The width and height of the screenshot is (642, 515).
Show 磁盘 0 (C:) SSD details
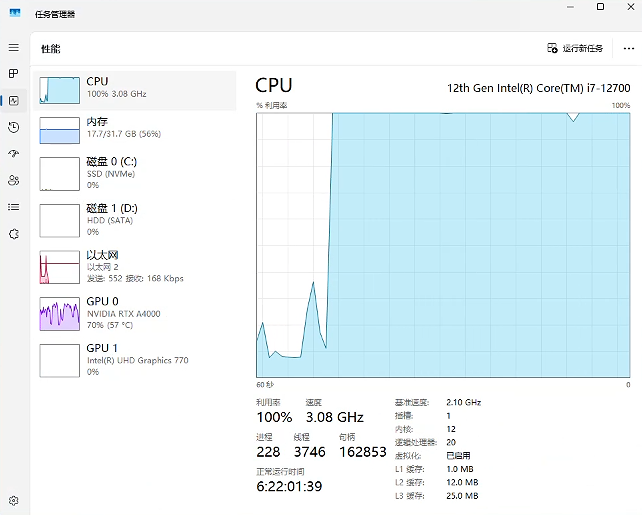136,172
